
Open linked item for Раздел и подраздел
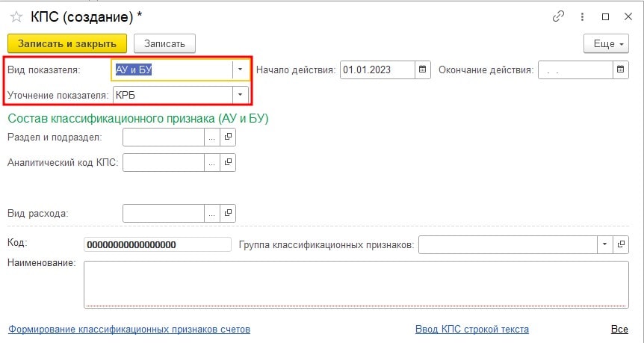(x=229, y=137)
